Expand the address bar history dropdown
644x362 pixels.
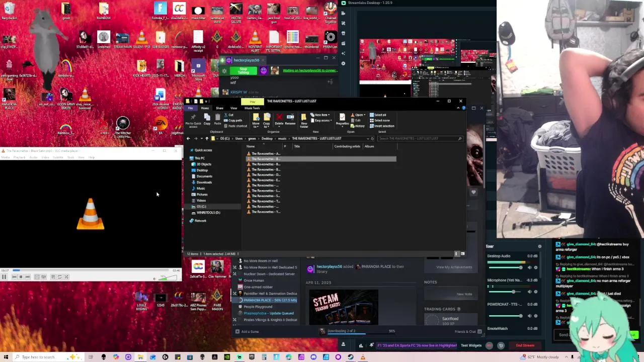pos(368,139)
